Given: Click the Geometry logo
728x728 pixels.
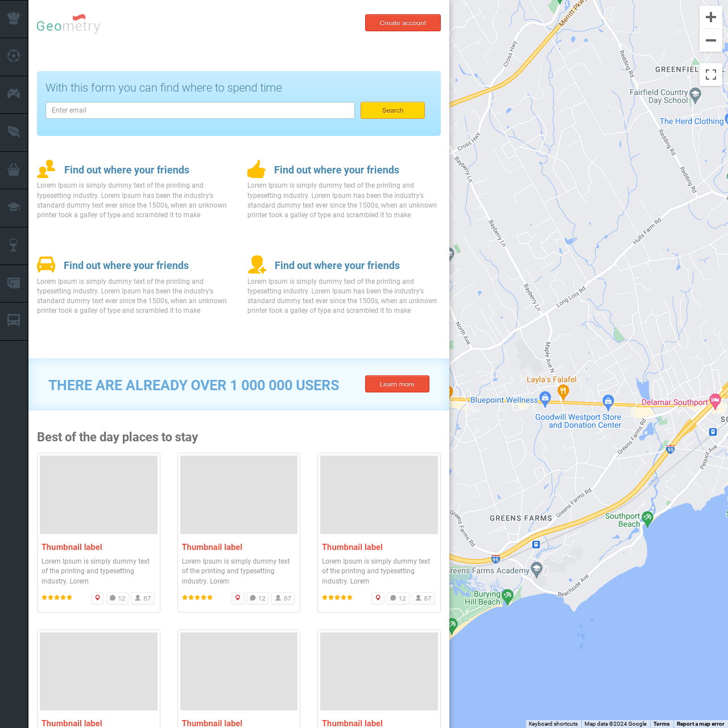Looking at the screenshot, I should 68,24.
